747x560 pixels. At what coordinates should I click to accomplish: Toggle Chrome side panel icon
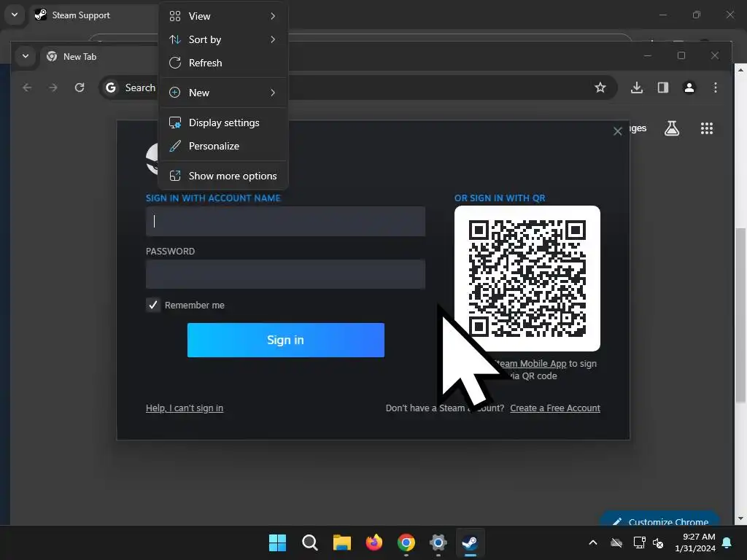663,87
